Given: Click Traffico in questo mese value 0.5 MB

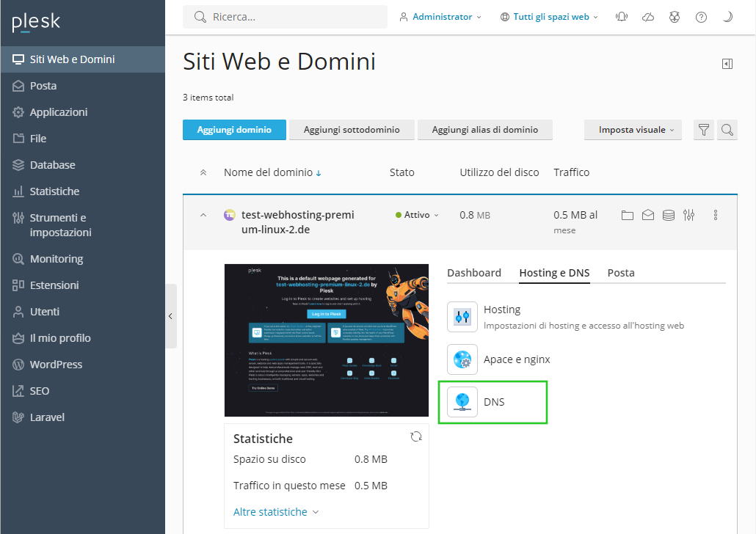Looking at the screenshot, I should click(x=371, y=486).
